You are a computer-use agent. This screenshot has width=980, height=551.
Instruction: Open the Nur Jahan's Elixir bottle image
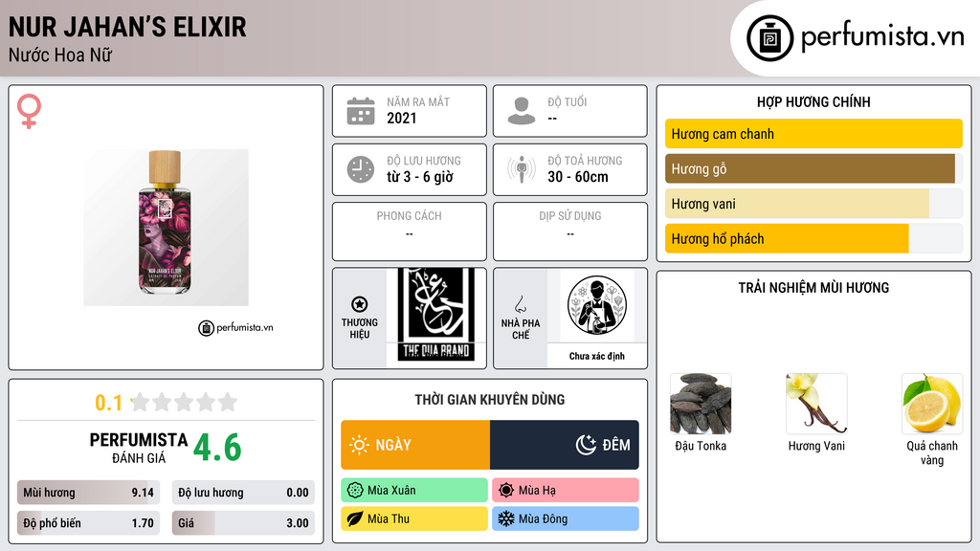pyautogui.click(x=167, y=228)
